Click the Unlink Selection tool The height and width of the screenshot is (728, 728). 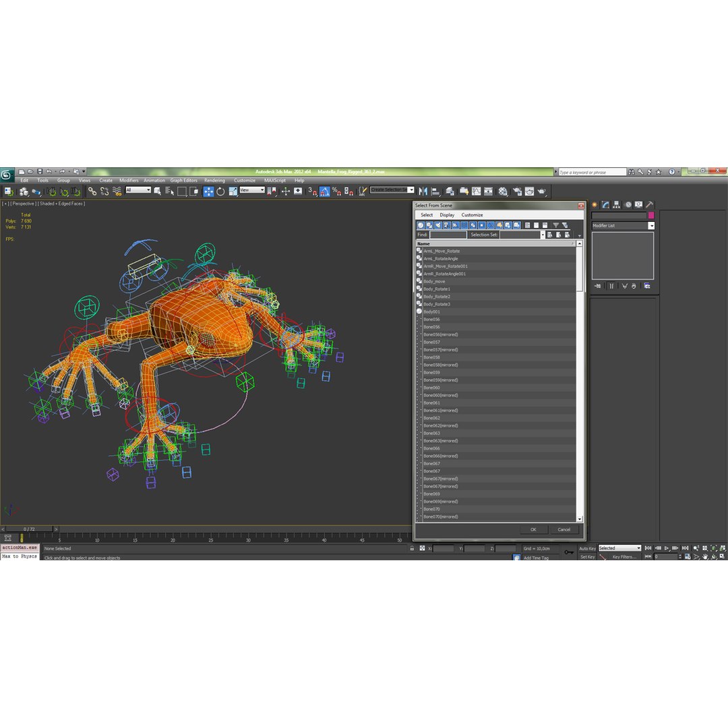(x=104, y=191)
